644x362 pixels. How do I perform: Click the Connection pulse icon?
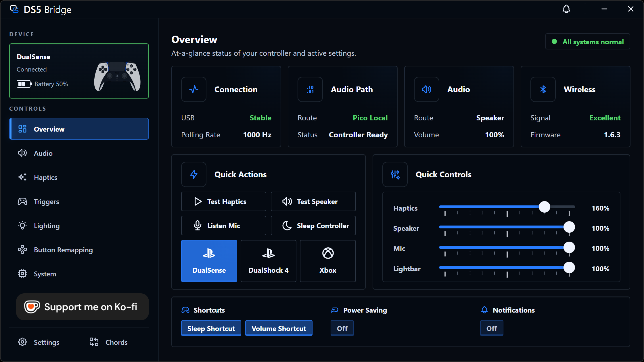click(194, 89)
